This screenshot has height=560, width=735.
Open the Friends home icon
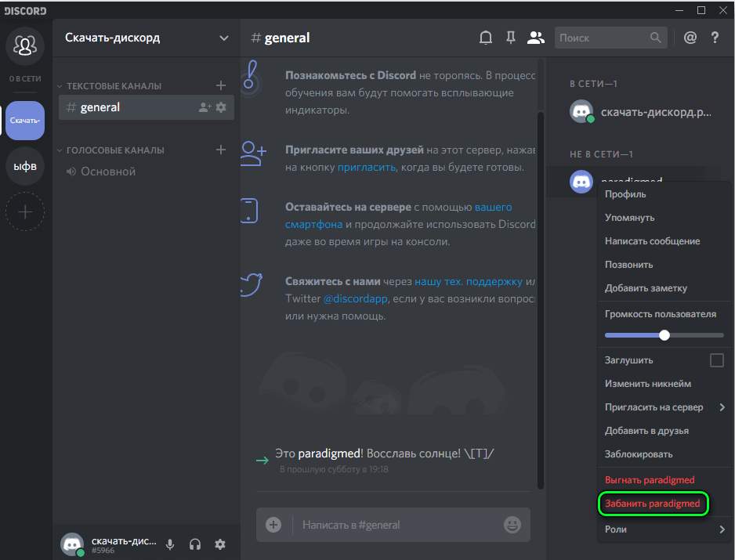coord(25,45)
